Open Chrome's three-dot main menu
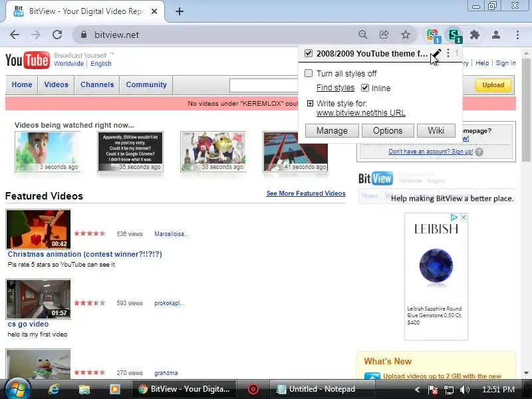Viewport: 532px width, 399px height. click(x=517, y=35)
